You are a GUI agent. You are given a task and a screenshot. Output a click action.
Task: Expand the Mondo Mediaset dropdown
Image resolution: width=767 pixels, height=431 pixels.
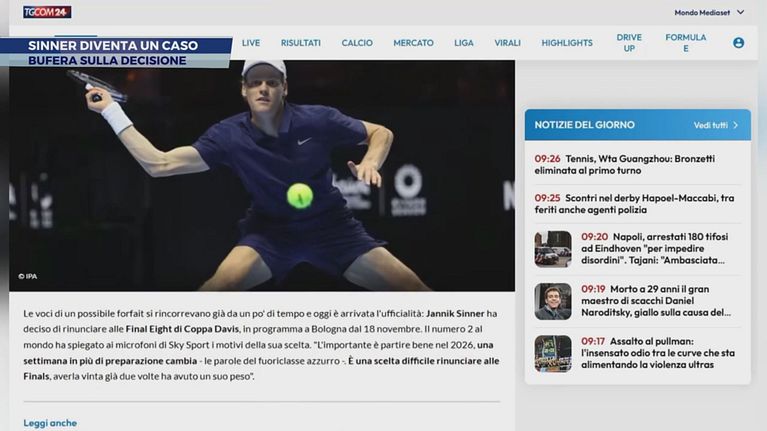pos(709,13)
